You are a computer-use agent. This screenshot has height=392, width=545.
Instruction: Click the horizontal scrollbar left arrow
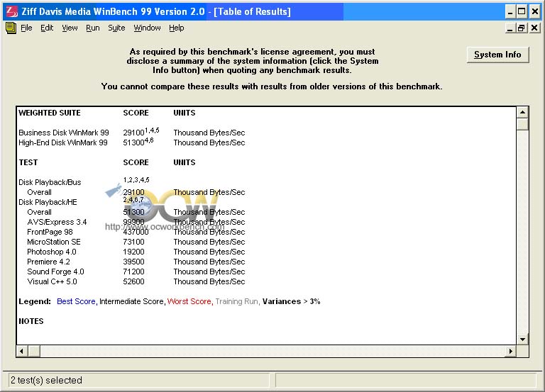(22, 351)
